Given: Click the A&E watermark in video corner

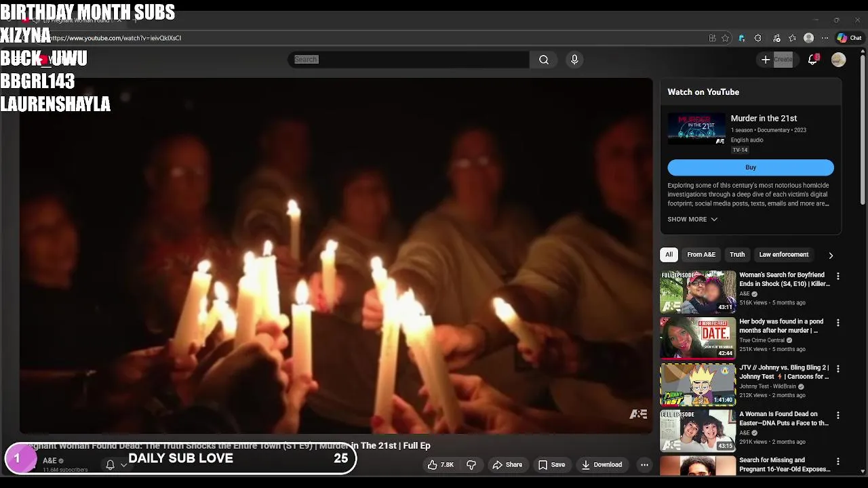Looking at the screenshot, I should tap(638, 414).
